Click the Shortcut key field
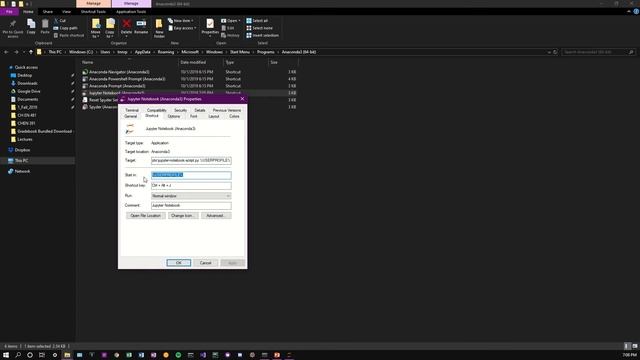 point(191,185)
